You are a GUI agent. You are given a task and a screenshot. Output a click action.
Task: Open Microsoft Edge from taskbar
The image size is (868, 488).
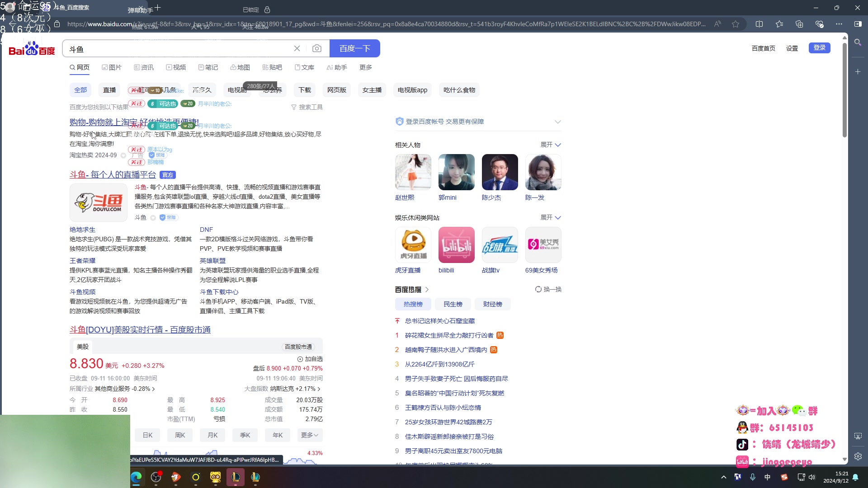click(136, 477)
